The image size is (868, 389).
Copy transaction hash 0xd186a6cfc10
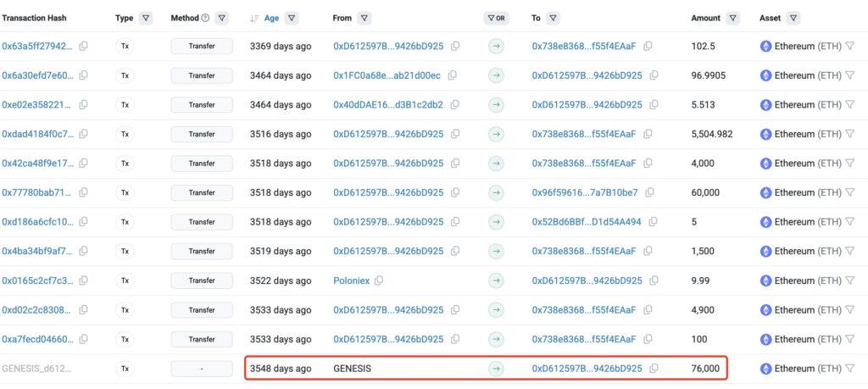pyautogui.click(x=83, y=222)
